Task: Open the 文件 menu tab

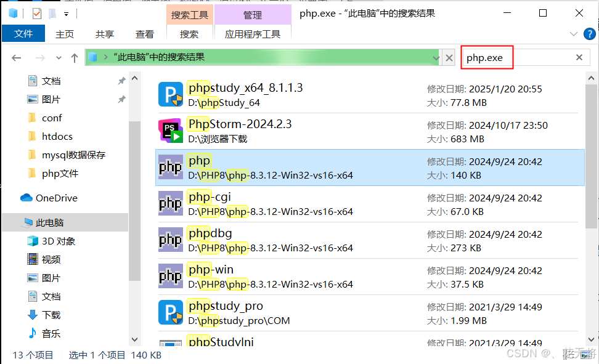Action: point(23,34)
